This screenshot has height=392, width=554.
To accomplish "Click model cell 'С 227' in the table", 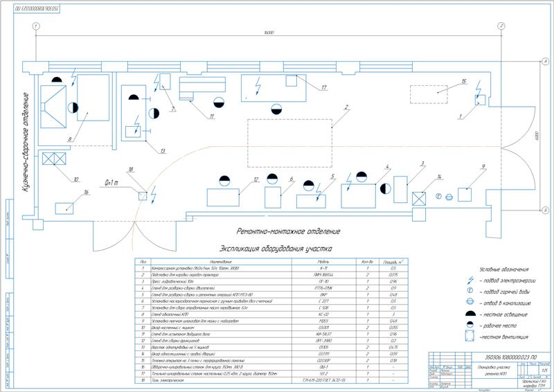I will [x=323, y=301].
